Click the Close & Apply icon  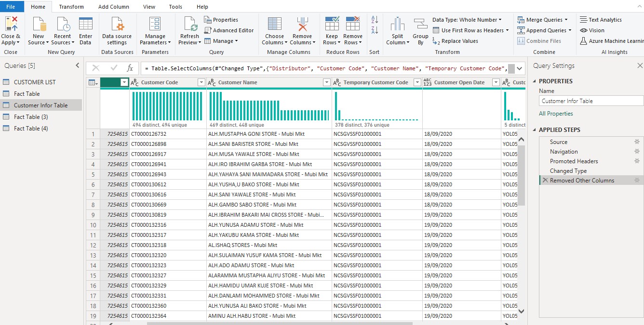pyautogui.click(x=11, y=24)
